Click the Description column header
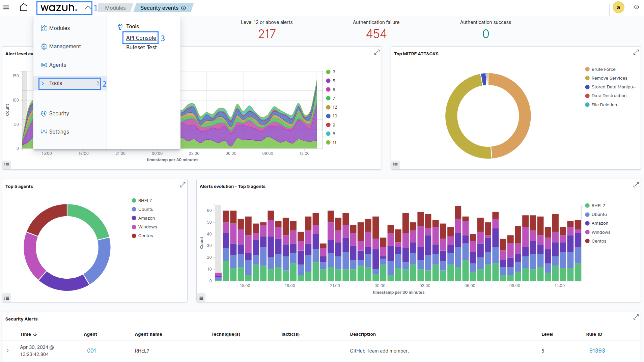Viewport: 644px width, 362px height. (363, 334)
